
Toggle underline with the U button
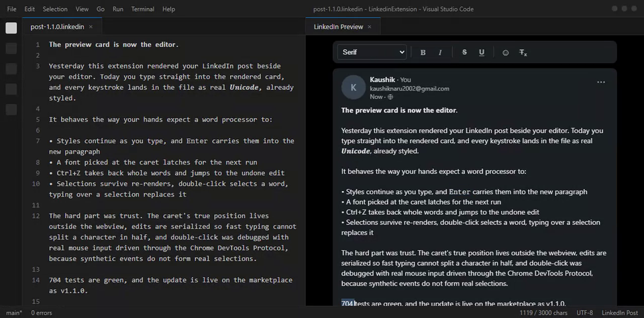pos(482,52)
